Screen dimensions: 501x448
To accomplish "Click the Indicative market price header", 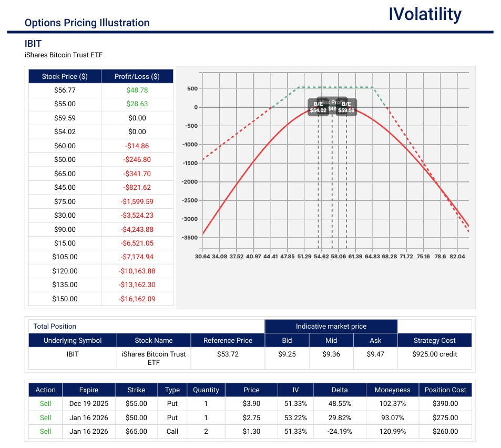I will [331, 327].
